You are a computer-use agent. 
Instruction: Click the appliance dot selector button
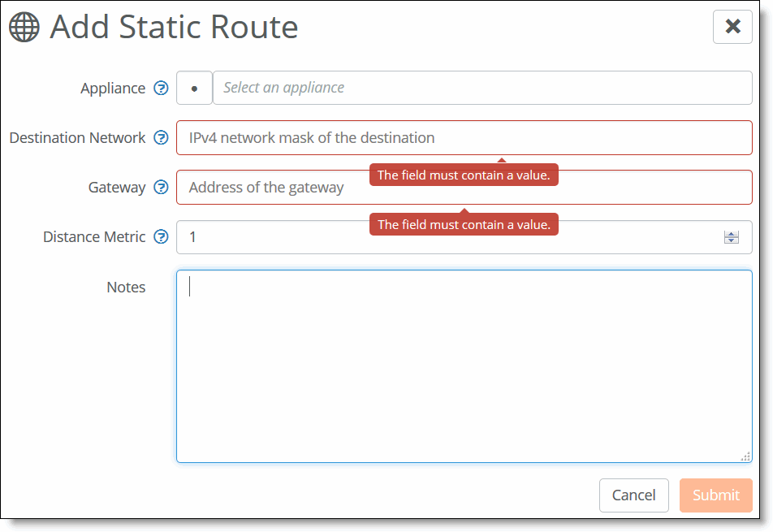[194, 89]
